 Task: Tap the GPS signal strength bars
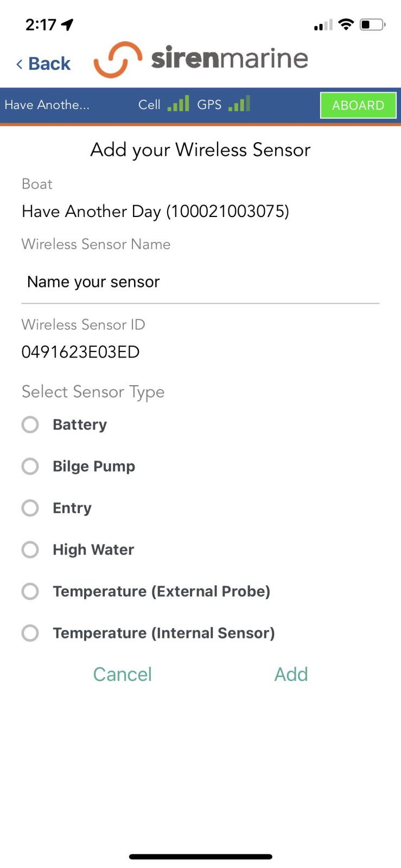pos(239,103)
